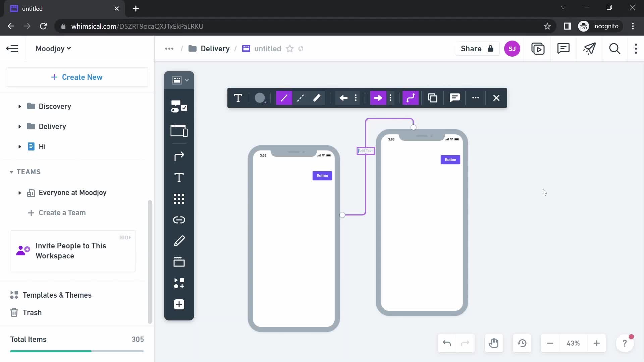This screenshot has height=362, width=644.
Task: Add a comment to the connector
Action: coord(455,98)
